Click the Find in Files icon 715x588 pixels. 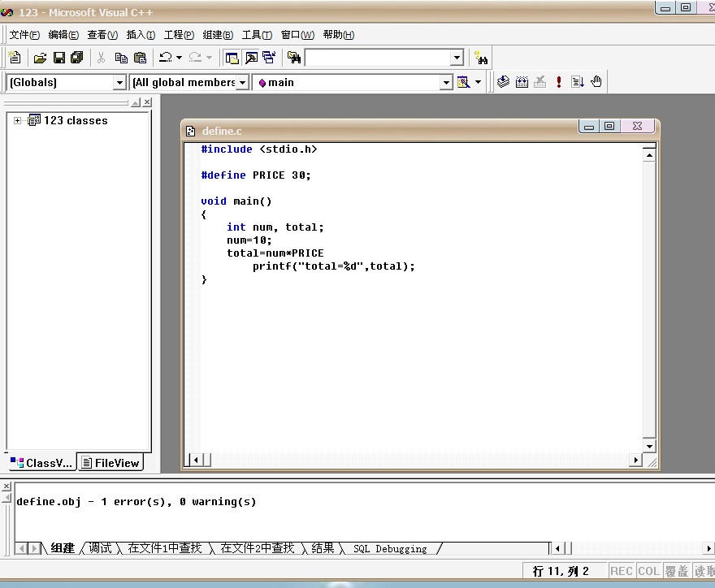click(x=294, y=58)
